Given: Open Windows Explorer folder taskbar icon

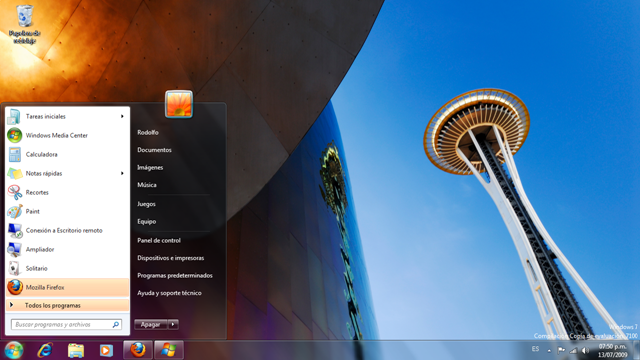Looking at the screenshot, I should tap(76, 350).
